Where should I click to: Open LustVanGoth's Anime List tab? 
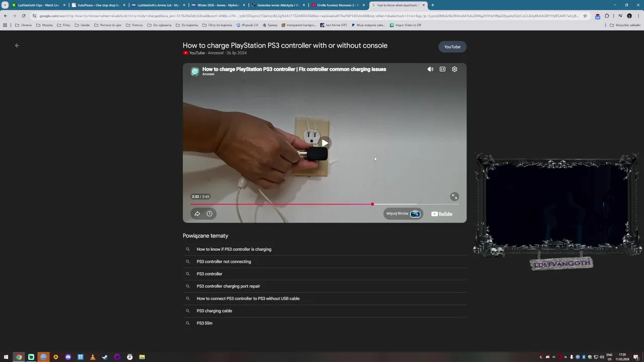coord(158,5)
